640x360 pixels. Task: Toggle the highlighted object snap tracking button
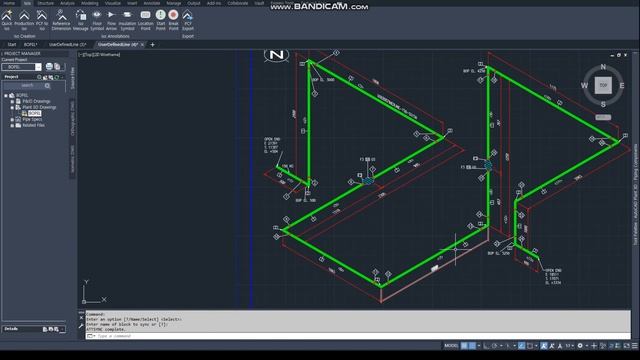click(521, 346)
